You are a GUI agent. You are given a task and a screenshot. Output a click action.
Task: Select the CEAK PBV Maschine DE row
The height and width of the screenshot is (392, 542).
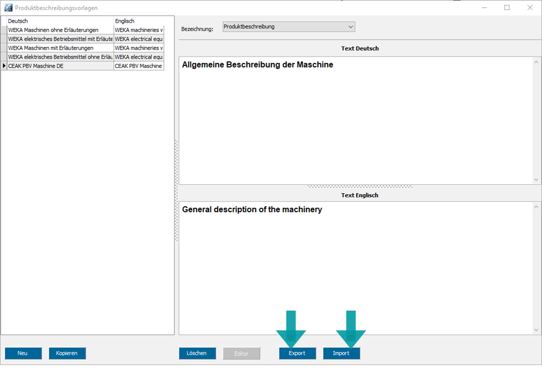tap(60, 66)
